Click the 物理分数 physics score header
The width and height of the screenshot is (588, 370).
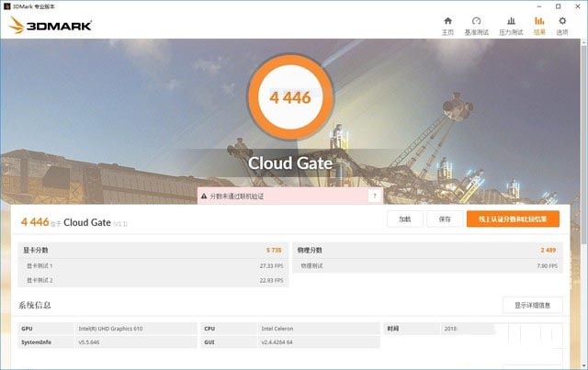[310, 250]
